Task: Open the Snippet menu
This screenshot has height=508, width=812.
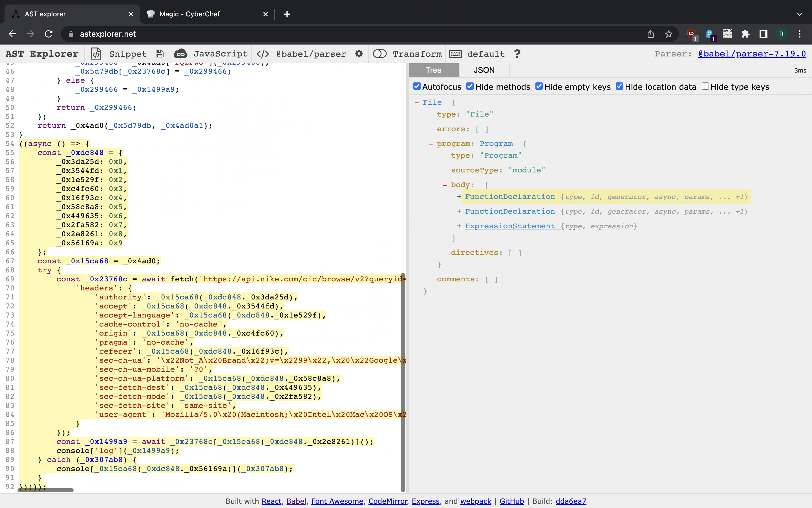Action: [x=128, y=54]
